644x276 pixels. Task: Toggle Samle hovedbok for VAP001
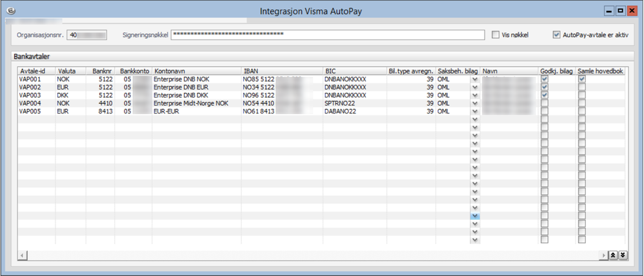(x=582, y=79)
